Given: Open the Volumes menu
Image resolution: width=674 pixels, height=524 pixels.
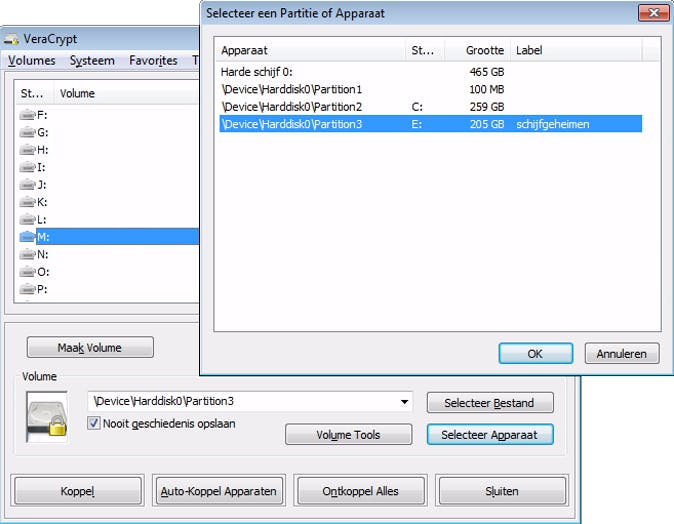Looking at the screenshot, I should (31, 61).
